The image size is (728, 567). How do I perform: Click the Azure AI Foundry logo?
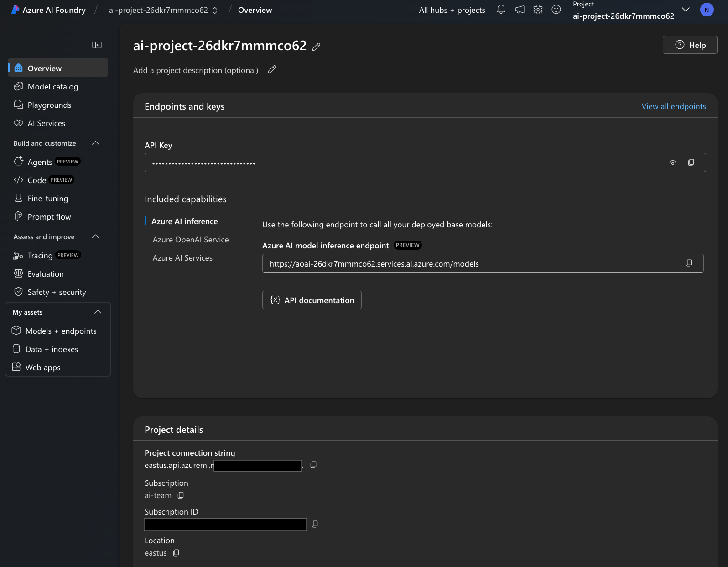coord(15,10)
